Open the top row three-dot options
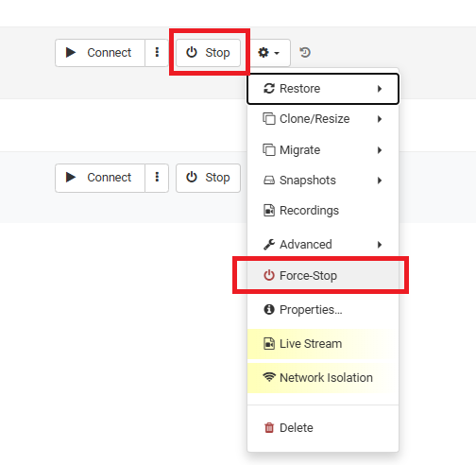This screenshot has width=476, height=465. point(157,53)
